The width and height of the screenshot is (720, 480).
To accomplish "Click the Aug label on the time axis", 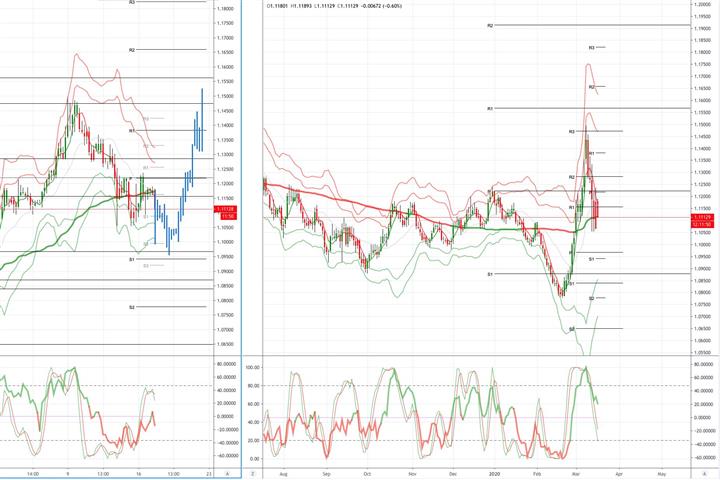I will (283, 474).
